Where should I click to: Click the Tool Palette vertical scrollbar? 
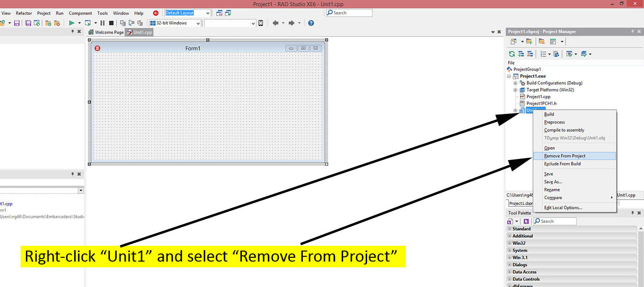coord(641,256)
